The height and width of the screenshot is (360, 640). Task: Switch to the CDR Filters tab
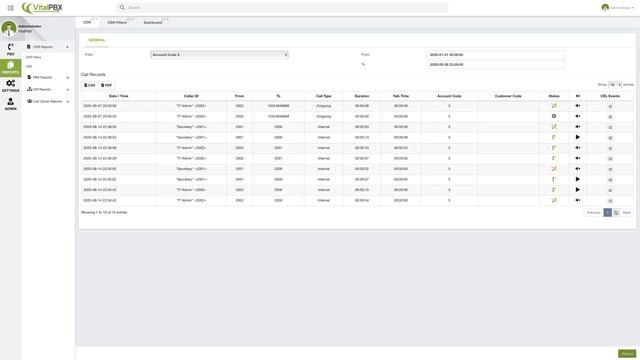(x=117, y=22)
